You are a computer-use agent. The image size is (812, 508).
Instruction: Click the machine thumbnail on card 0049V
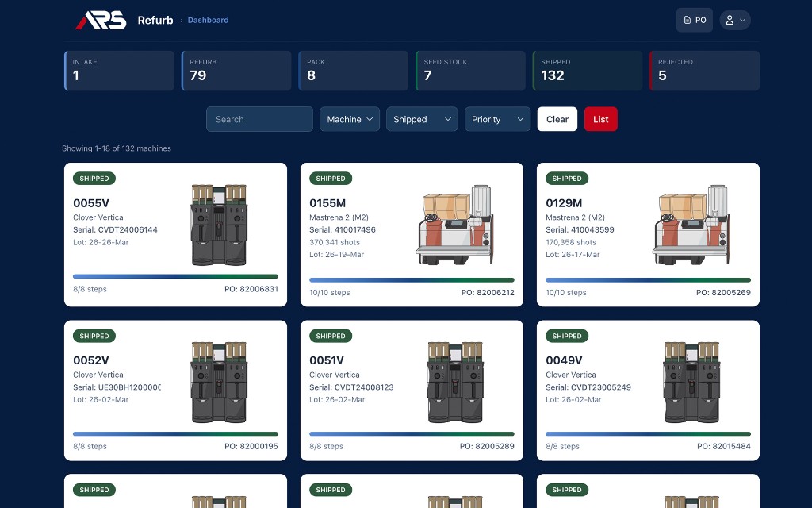692,383
